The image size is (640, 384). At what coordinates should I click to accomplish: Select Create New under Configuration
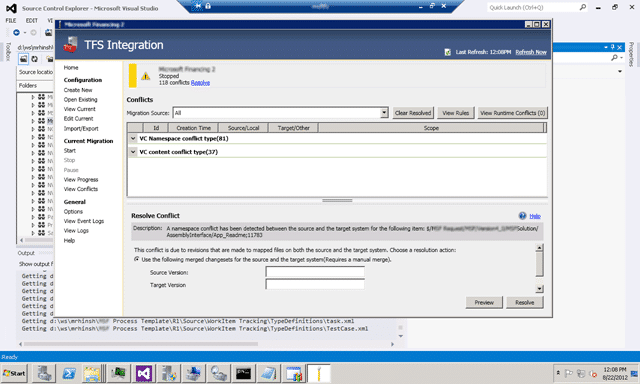coord(78,90)
